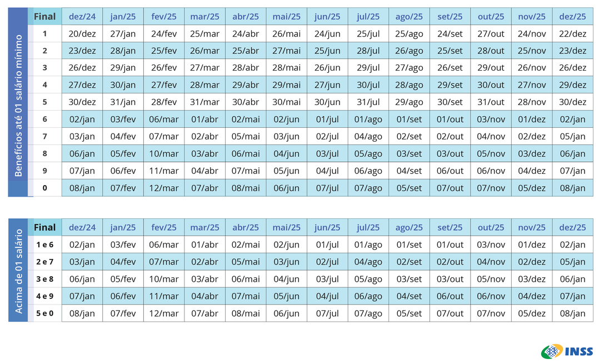599x364 pixels.
Task: Click '08/mai' in the Final 0 row
Action: (x=246, y=188)
